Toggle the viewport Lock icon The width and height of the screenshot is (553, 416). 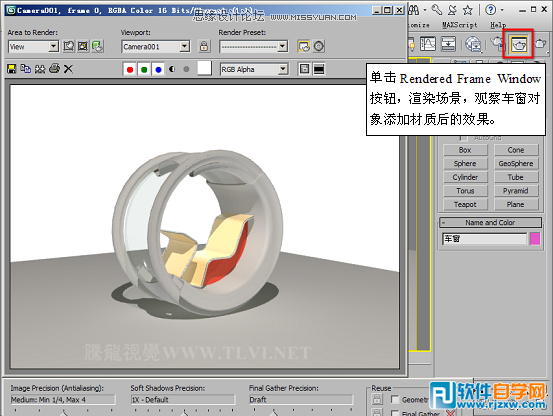(204, 46)
